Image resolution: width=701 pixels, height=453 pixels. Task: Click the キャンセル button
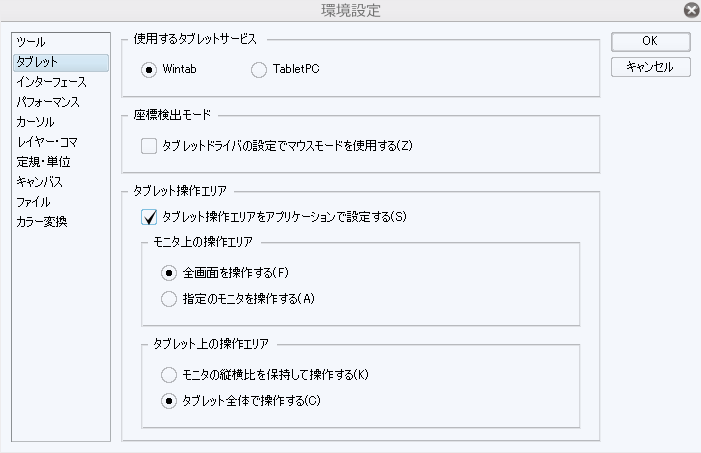650,67
